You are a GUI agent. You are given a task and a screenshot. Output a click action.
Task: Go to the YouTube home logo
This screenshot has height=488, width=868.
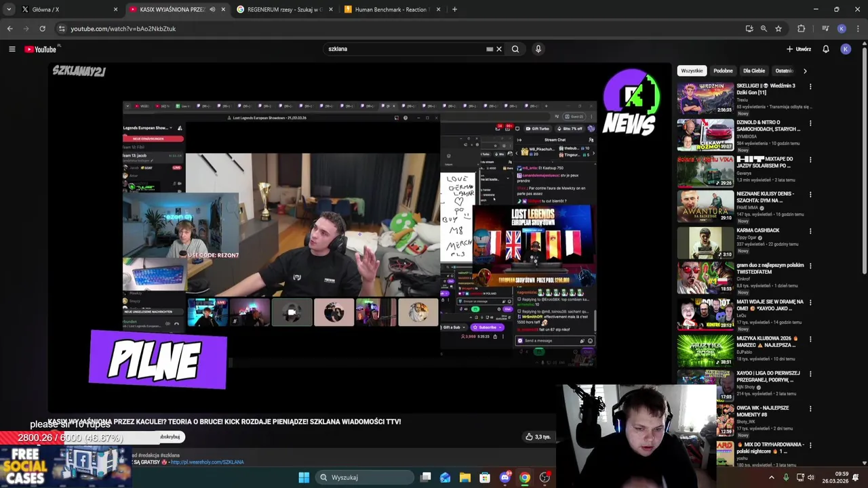pyautogui.click(x=41, y=49)
